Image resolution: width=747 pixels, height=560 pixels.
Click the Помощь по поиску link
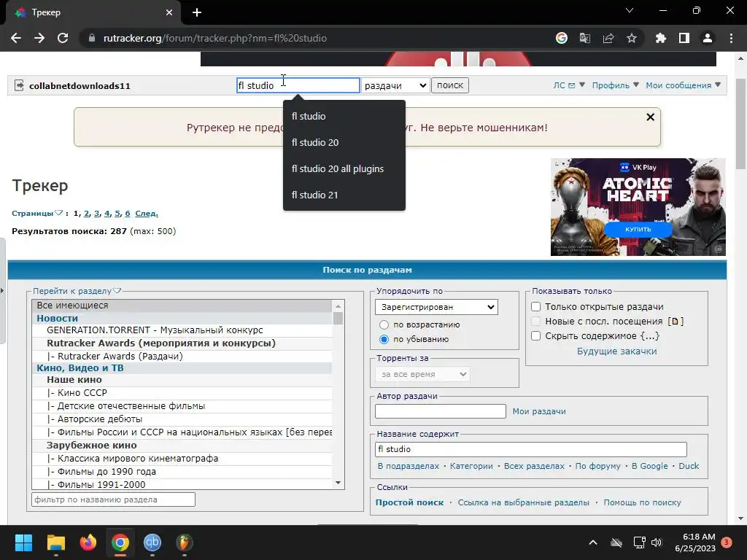click(642, 502)
